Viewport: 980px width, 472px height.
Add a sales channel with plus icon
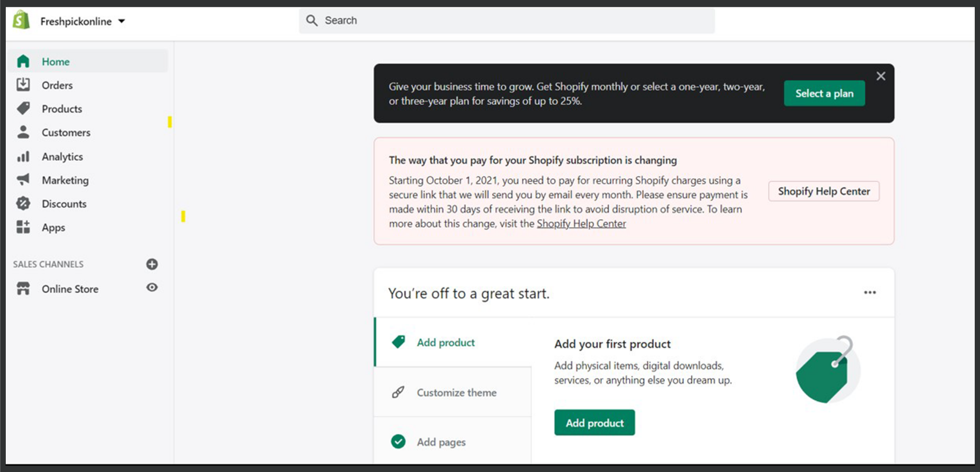click(152, 264)
